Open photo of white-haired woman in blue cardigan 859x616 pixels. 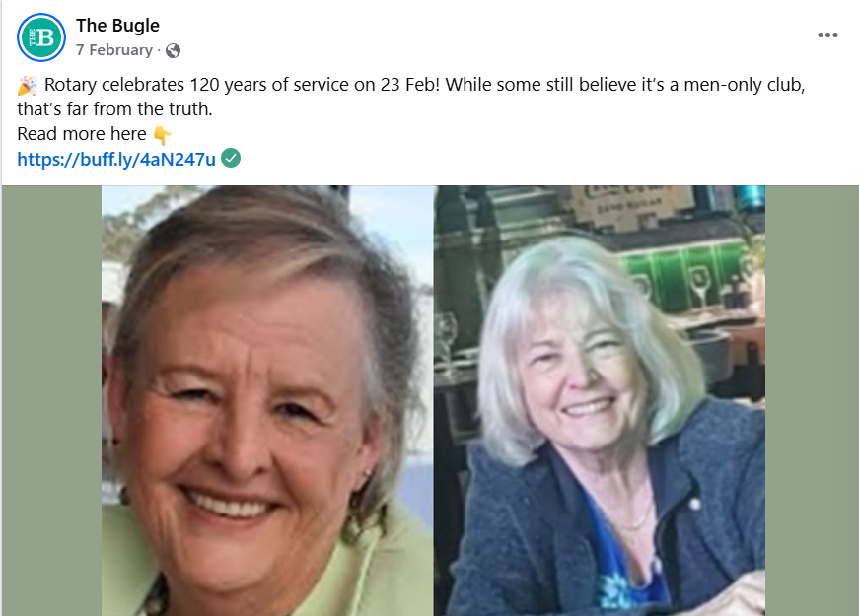pyautogui.click(x=600, y=401)
